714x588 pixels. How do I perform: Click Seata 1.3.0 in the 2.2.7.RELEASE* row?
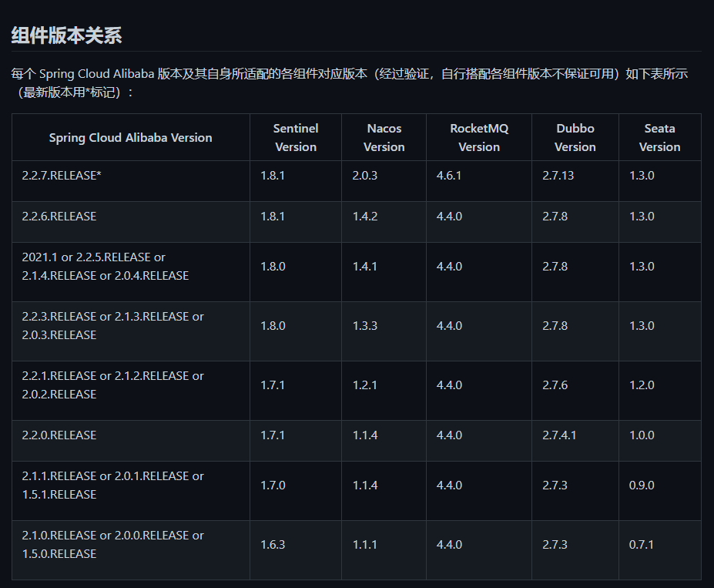[x=642, y=176]
